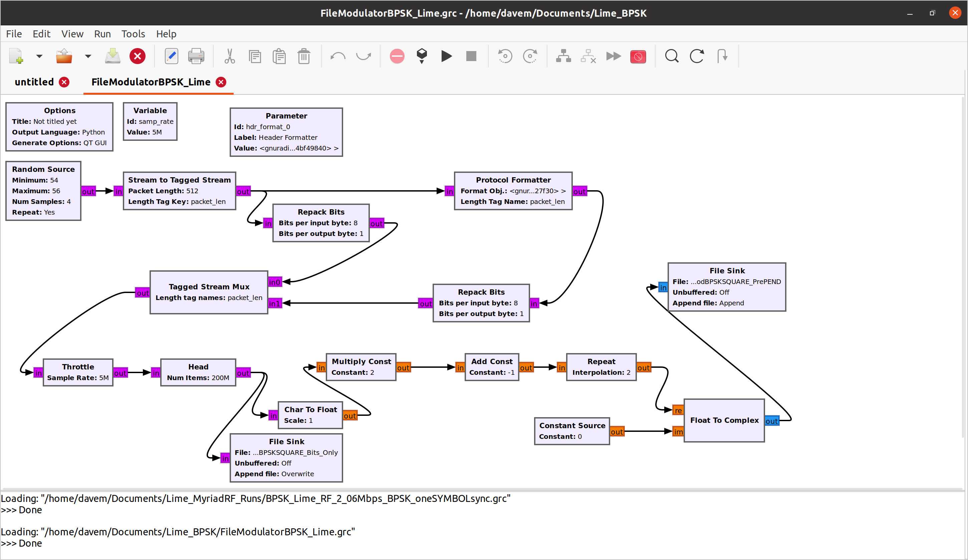The width and height of the screenshot is (968, 560).
Task: Click the Kill flow graph stop icon
Action: [x=471, y=56]
